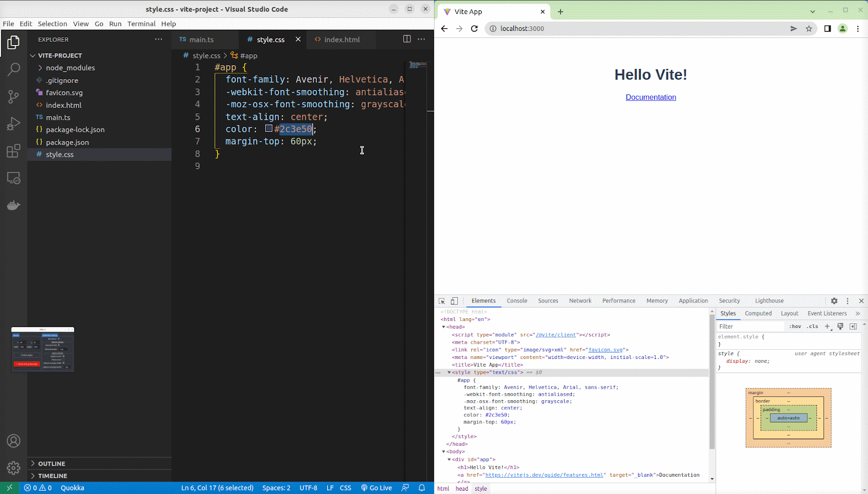Open the Manage gear menu in VS Code
868x494 pixels.
click(x=14, y=467)
